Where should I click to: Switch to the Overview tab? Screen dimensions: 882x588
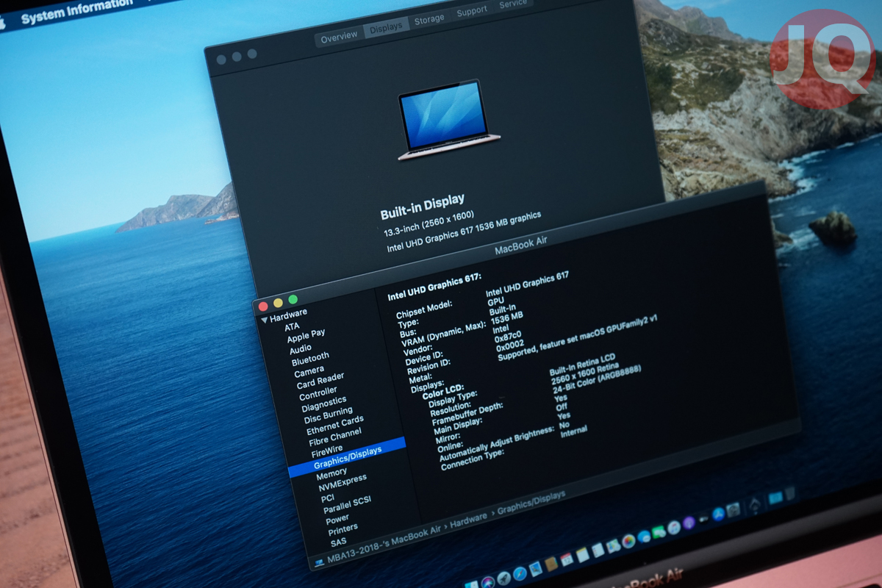339,36
